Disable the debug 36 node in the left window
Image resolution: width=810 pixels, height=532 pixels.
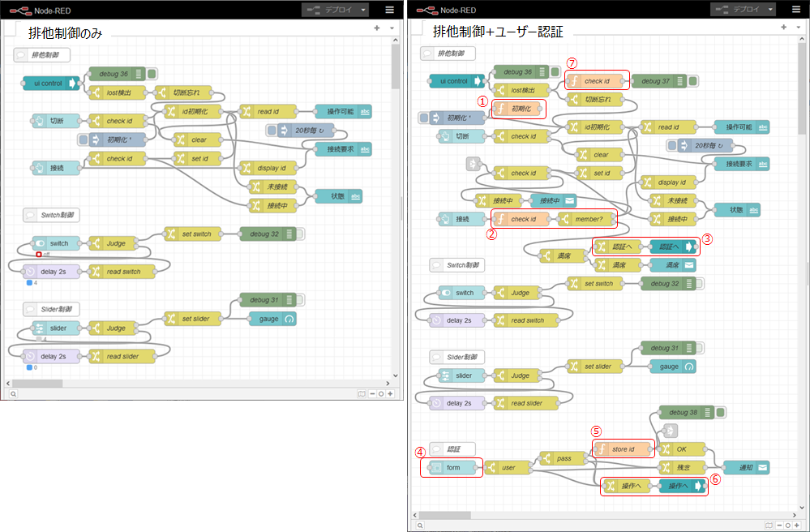[152, 74]
